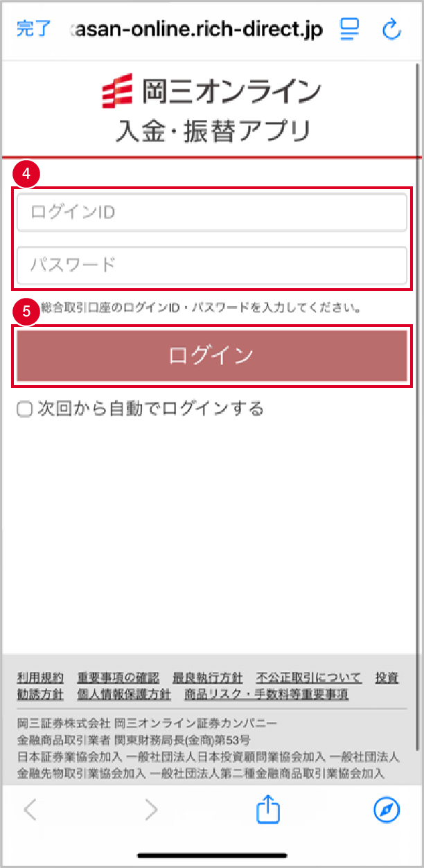
Task: Tap the 完了 button to close browser
Action: [x=33, y=30]
